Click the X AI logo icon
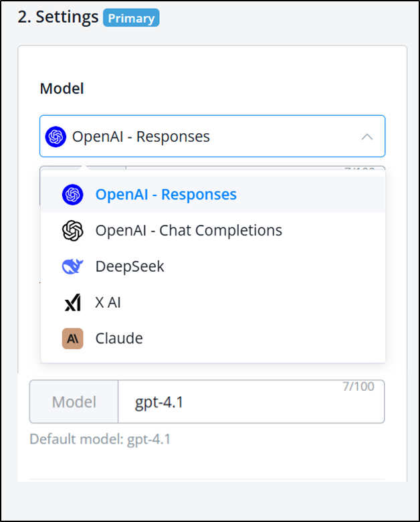The image size is (420, 522). 72,302
